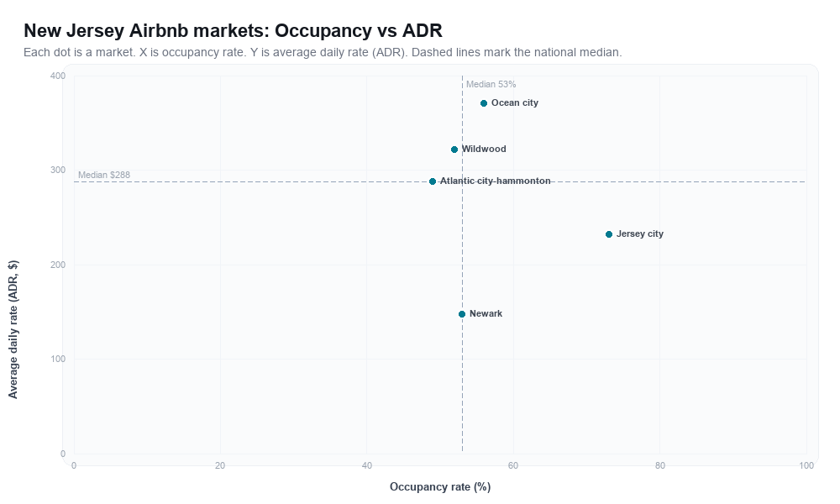Click the Ocean city data point
840x504 pixels.
pyautogui.click(x=484, y=103)
